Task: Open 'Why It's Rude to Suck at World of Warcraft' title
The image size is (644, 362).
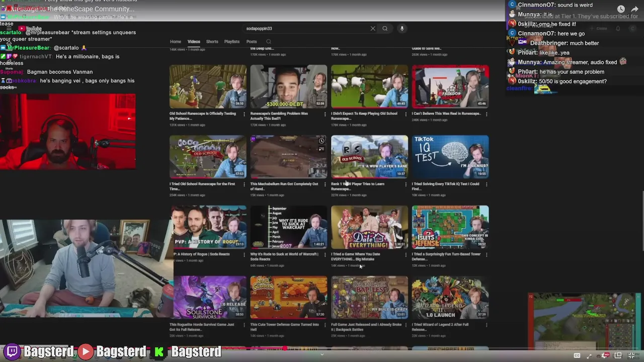Action: 284,256
